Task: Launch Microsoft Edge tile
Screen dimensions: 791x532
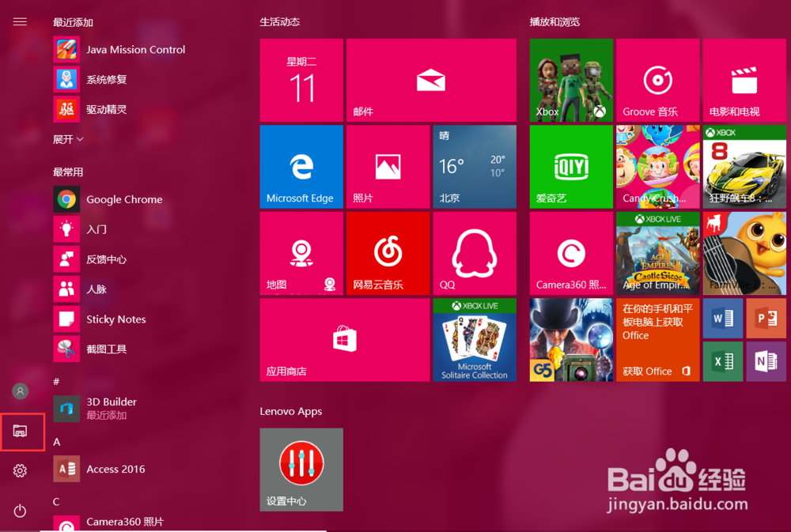Action: pyautogui.click(x=301, y=167)
